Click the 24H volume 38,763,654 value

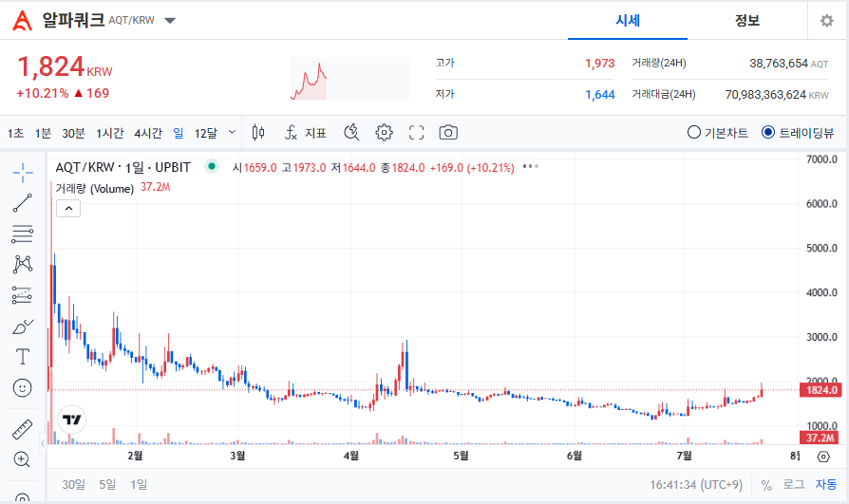(779, 64)
